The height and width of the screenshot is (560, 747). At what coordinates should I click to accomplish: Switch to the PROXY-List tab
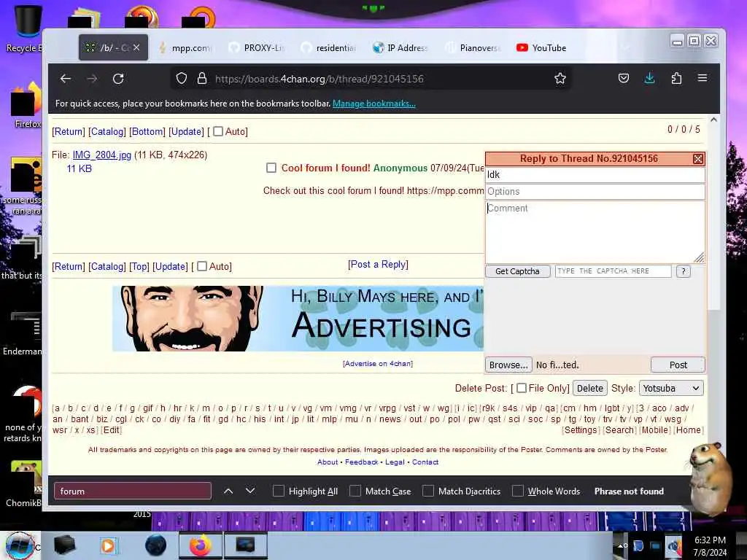pos(259,47)
